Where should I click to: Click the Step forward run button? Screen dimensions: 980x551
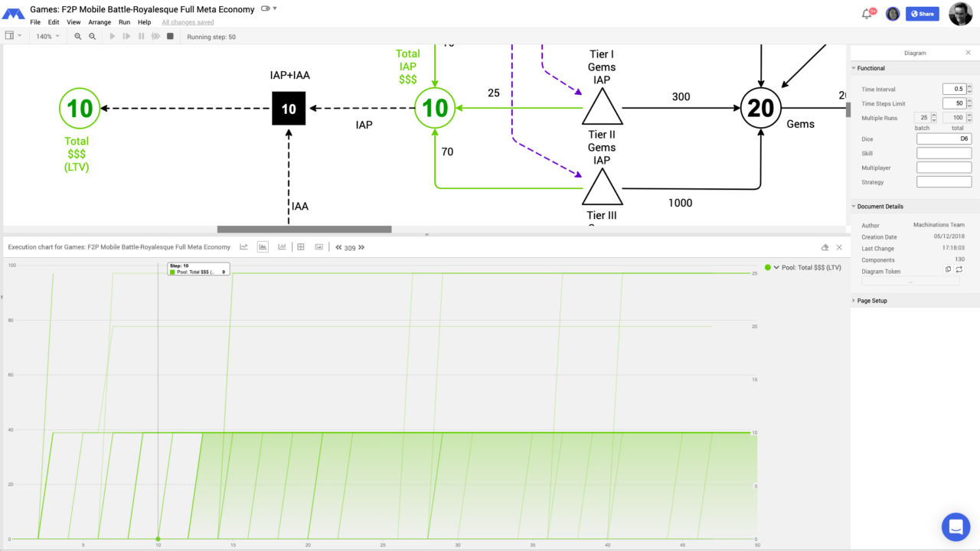pyautogui.click(x=127, y=36)
